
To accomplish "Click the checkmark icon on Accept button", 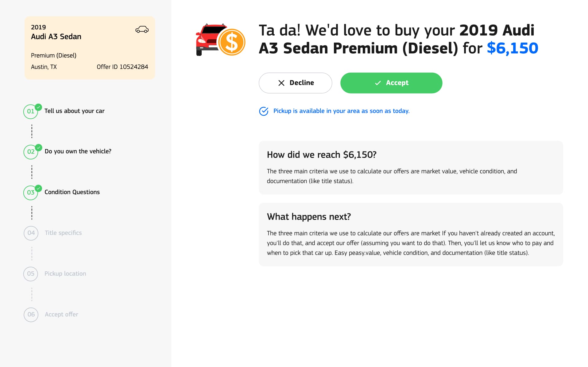I will point(378,83).
